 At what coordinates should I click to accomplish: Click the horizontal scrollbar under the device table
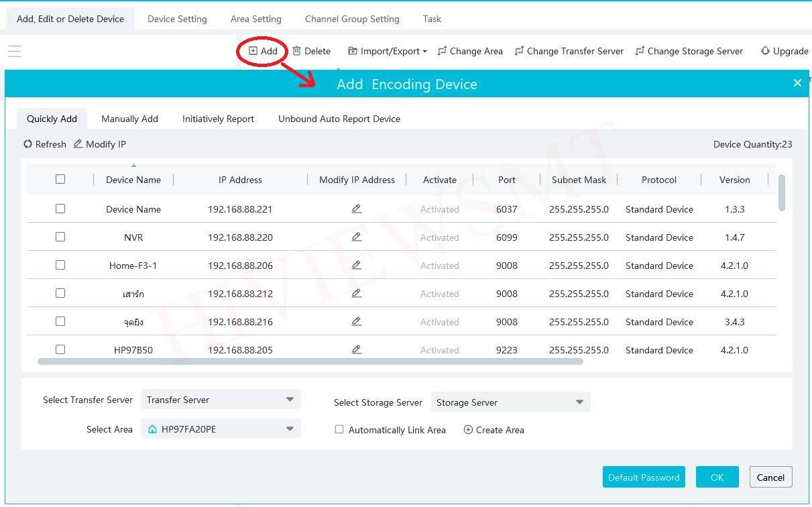[310, 361]
